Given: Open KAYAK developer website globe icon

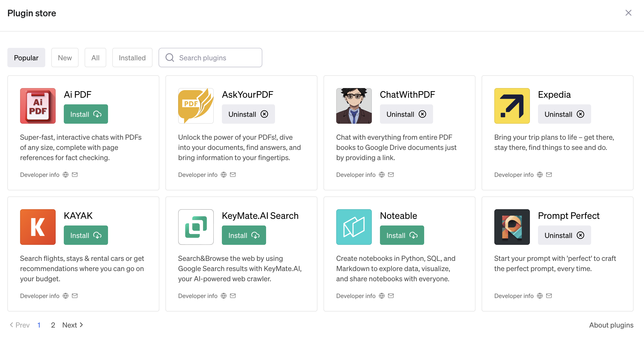Looking at the screenshot, I should tap(66, 296).
